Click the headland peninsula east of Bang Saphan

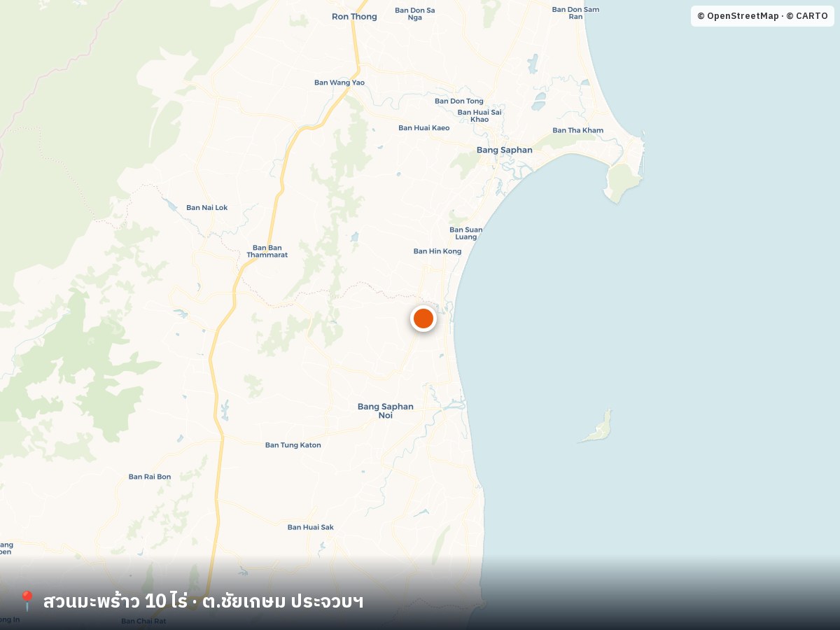click(622, 182)
